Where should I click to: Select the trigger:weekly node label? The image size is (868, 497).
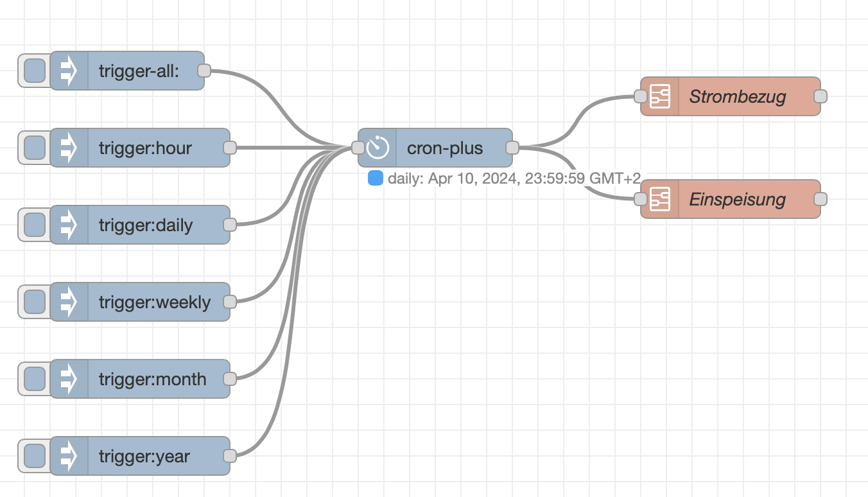point(155,302)
